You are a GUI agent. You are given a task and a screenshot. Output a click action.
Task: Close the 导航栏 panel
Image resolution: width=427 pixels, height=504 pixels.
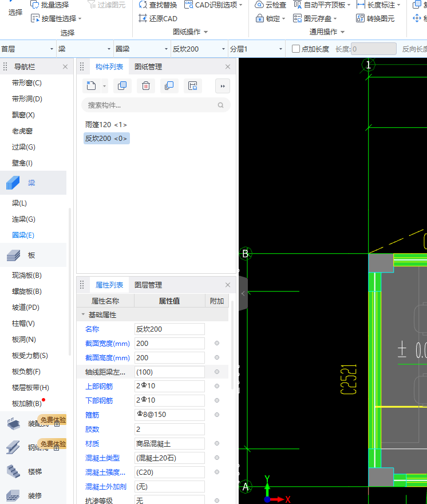pyautogui.click(x=65, y=66)
